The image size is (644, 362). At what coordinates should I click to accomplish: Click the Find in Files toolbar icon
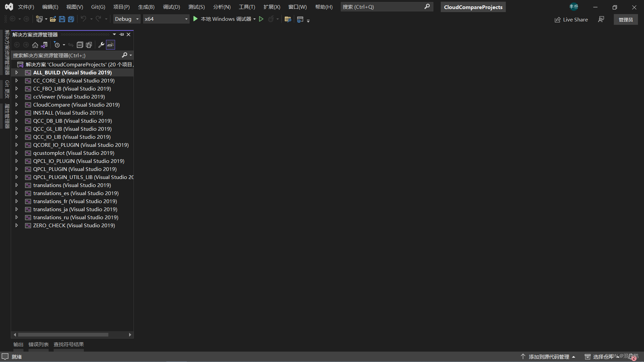pos(287,19)
